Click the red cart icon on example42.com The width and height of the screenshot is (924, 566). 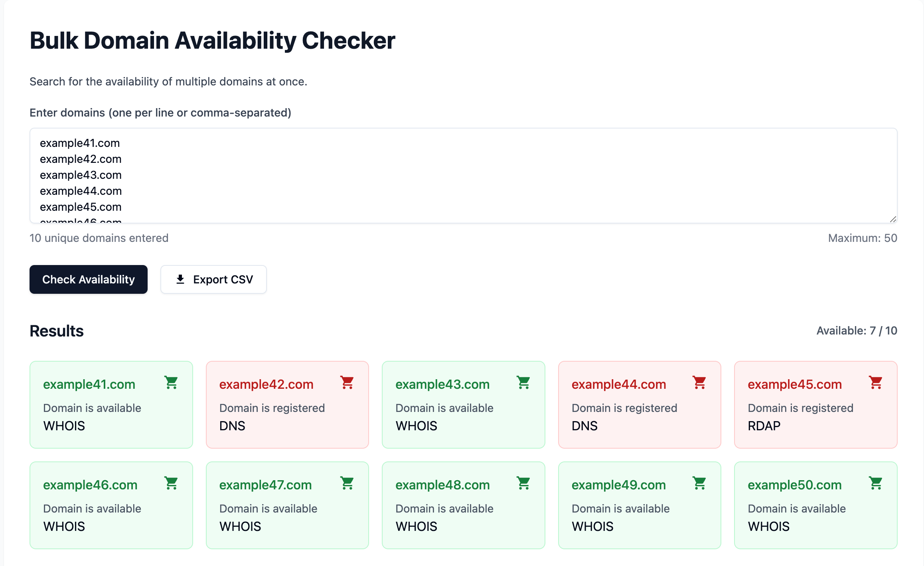[347, 382]
